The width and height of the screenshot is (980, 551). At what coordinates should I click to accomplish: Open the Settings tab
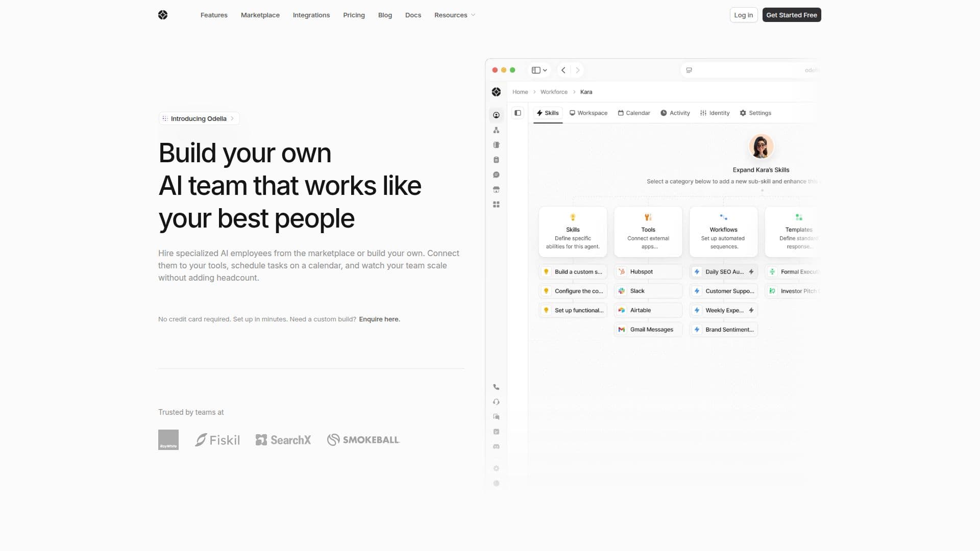pos(755,113)
